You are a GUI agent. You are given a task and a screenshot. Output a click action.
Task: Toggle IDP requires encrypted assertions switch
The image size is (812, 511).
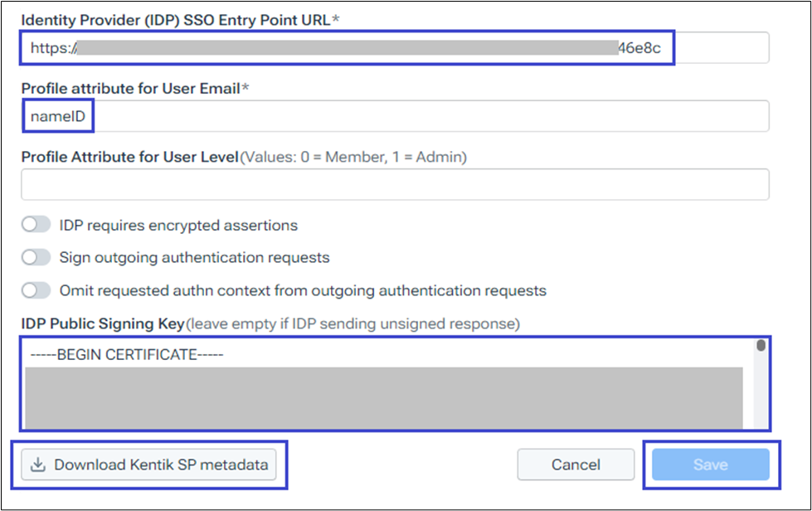tap(36, 225)
